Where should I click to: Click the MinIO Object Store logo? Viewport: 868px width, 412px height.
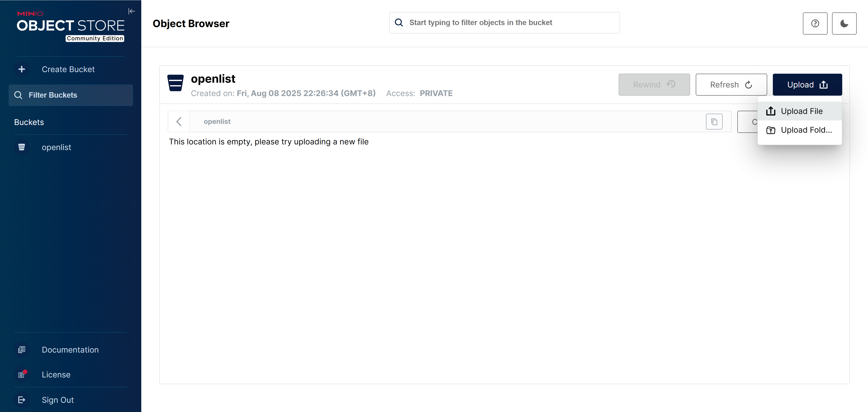[71, 26]
